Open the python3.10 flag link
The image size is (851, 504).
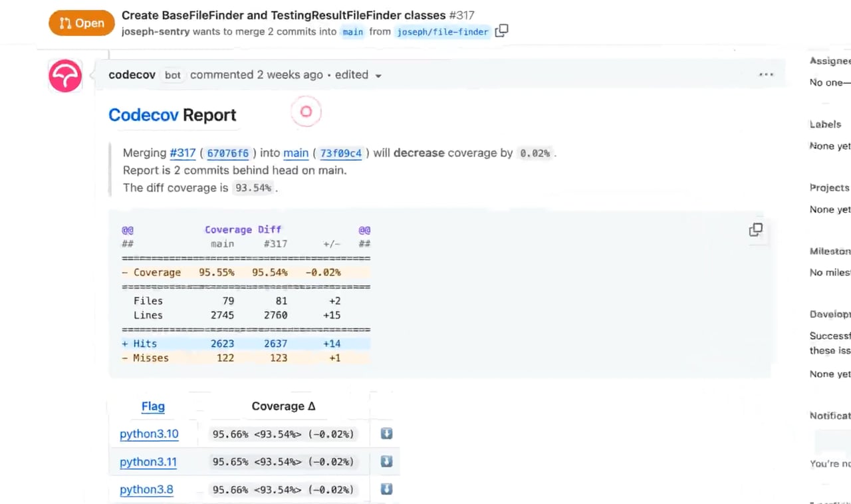149,434
